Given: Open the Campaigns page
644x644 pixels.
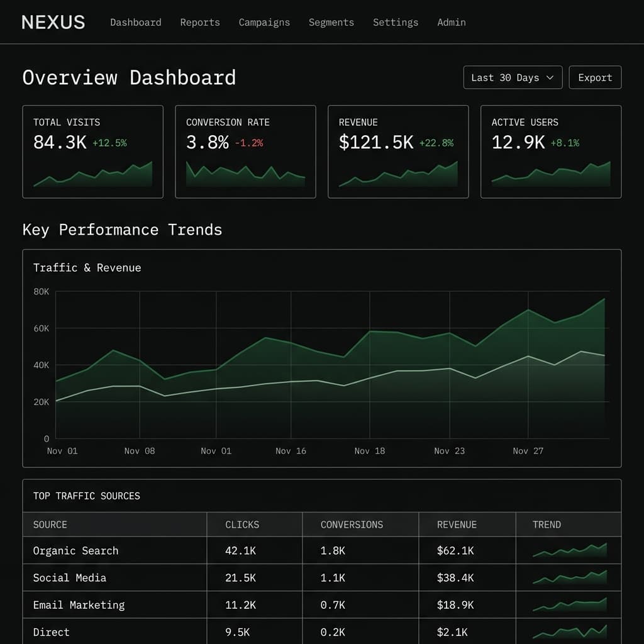Looking at the screenshot, I should (264, 23).
